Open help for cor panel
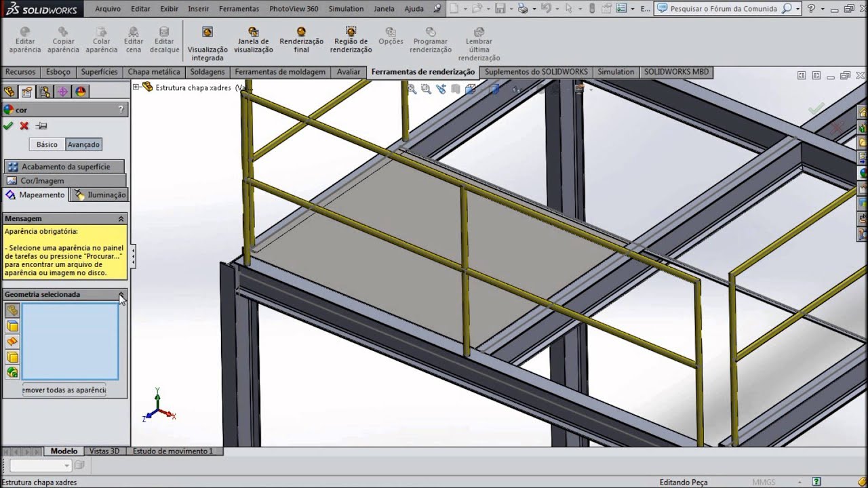This screenshot has height=488, width=868. pos(121,109)
